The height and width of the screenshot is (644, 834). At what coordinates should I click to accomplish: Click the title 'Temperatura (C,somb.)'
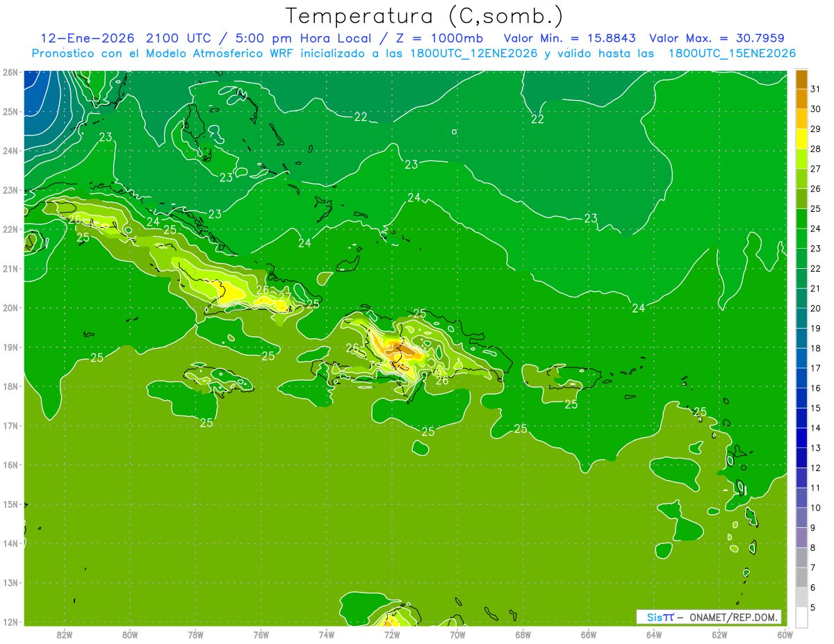pos(425,16)
